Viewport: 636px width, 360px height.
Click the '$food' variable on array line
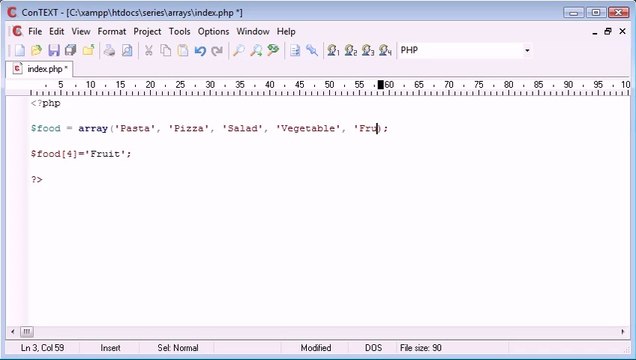tap(45, 129)
